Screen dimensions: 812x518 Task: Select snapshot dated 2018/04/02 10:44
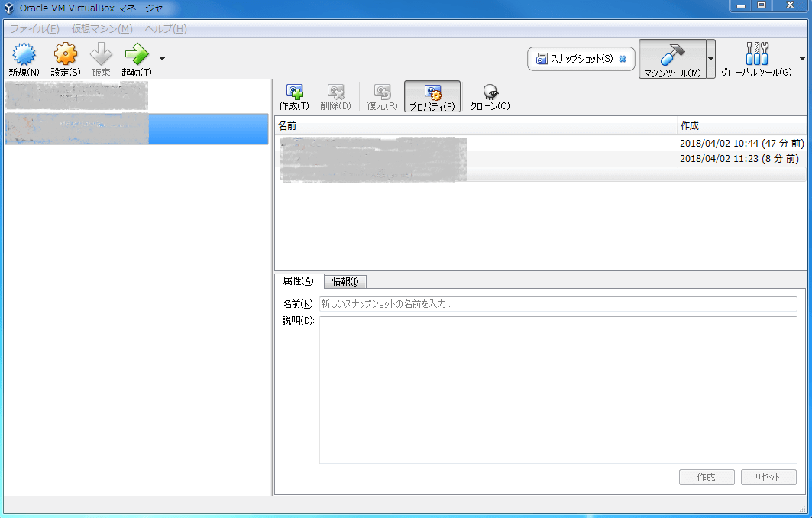(x=541, y=144)
